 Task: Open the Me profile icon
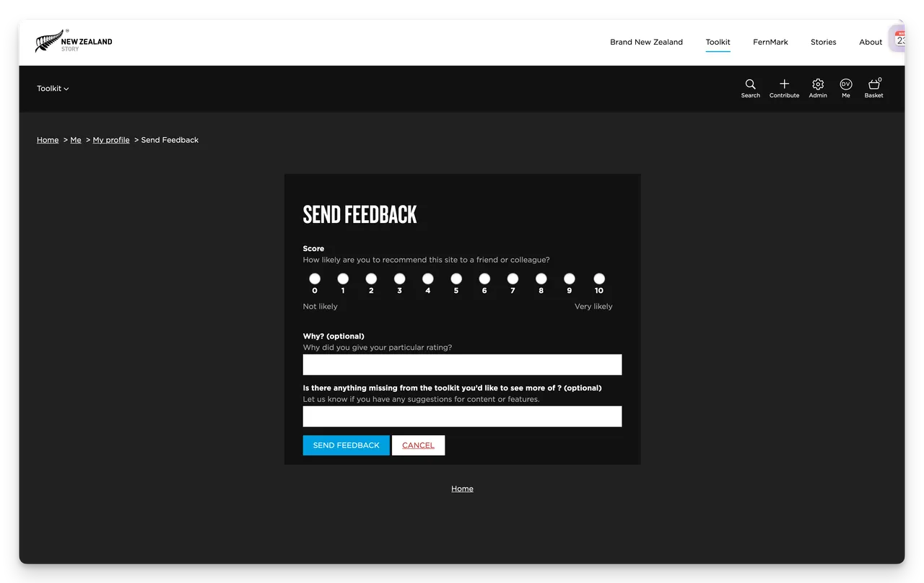click(x=845, y=85)
